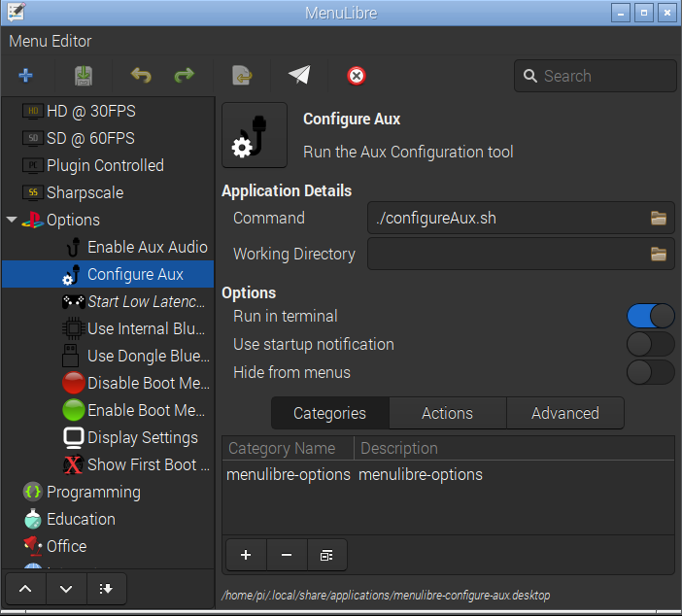Select the Enable Boot Menu green entry
This screenshot has height=616, width=682.
(x=108, y=410)
